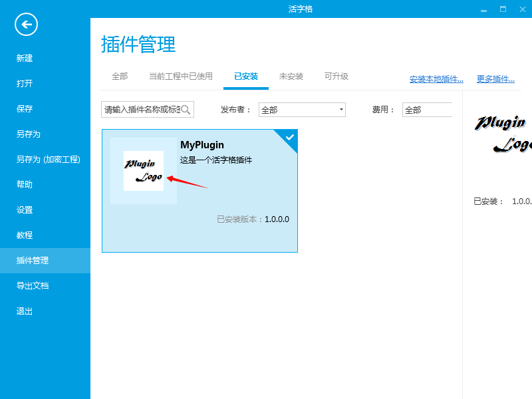The width and height of the screenshot is (532, 399).
Task: Click the search magnifier icon
Action: click(186, 110)
